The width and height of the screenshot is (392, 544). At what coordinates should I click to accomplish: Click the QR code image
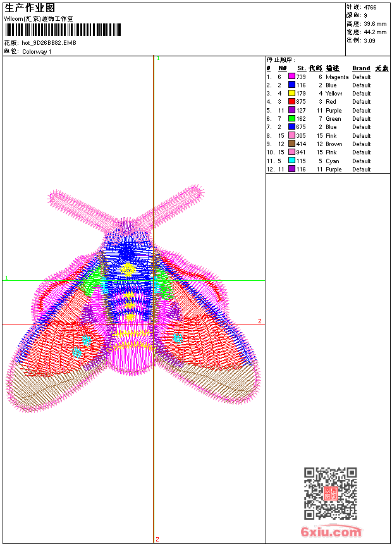point(330,493)
